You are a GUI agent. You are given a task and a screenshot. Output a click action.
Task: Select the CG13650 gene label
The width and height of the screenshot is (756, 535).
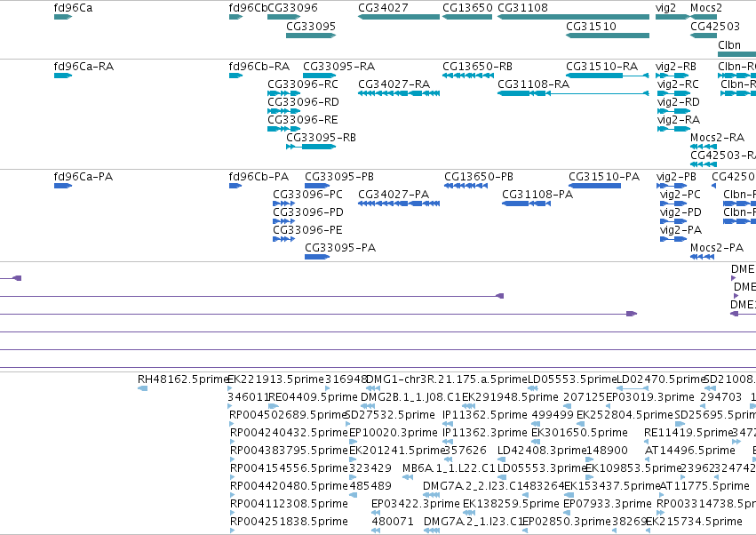click(467, 8)
